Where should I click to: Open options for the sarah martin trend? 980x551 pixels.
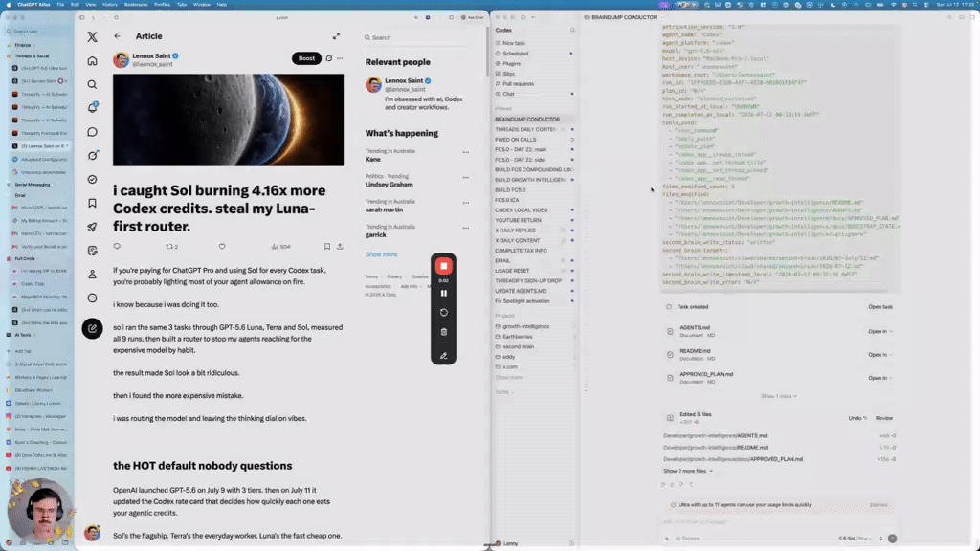[x=466, y=203]
